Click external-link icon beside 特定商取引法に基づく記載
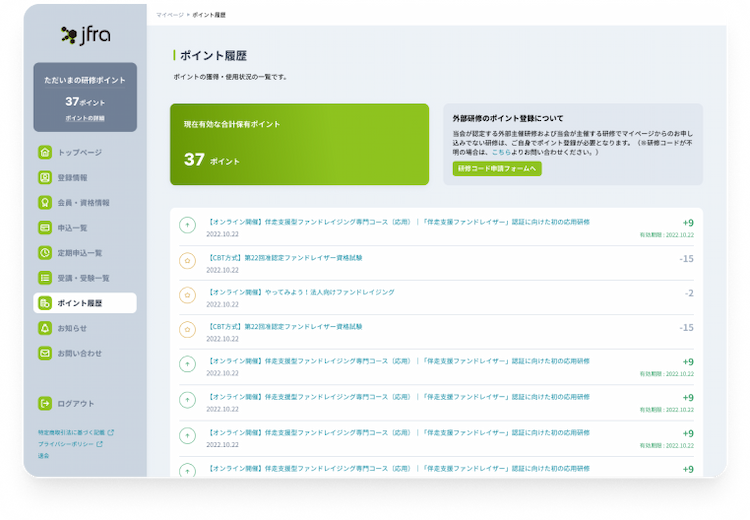 click(111, 432)
